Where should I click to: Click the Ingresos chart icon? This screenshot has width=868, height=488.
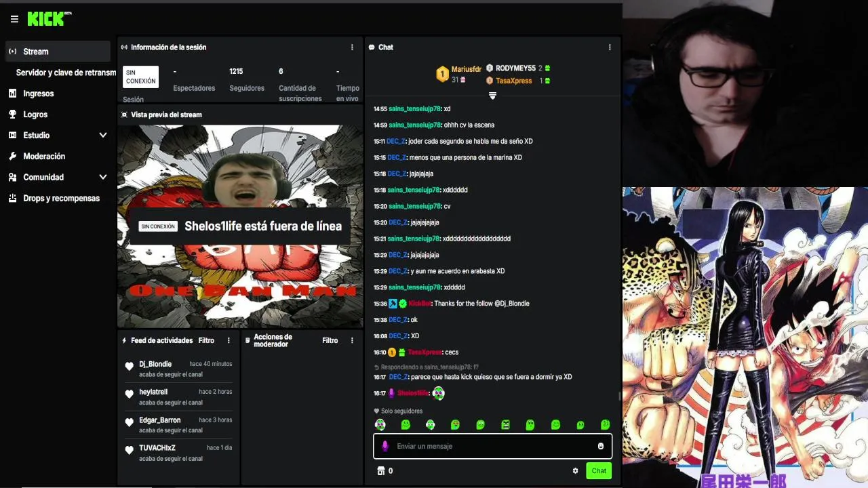coord(12,94)
